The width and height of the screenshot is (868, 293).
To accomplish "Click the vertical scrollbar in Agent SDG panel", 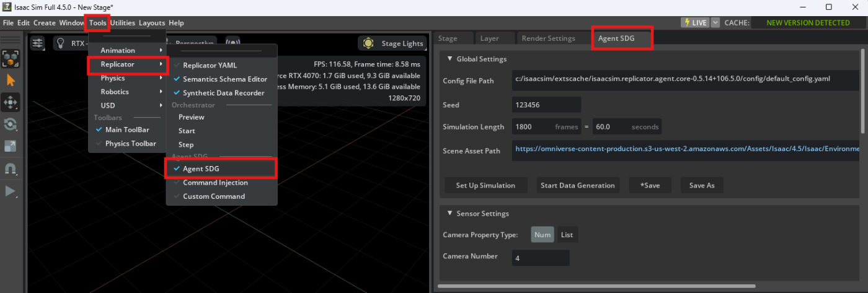I will (864, 90).
